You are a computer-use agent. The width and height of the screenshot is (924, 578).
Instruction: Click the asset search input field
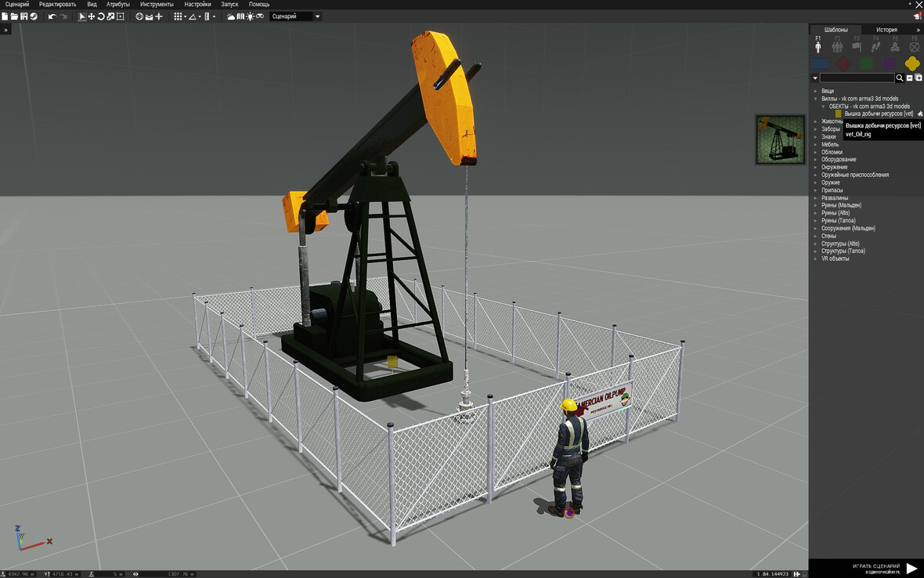click(857, 78)
